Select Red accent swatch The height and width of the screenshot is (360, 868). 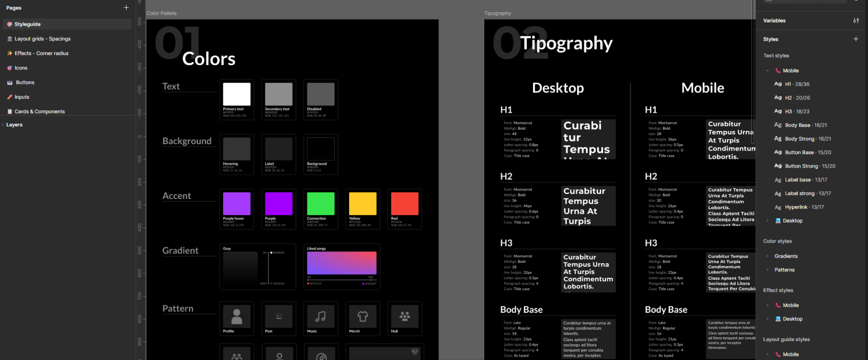pyautogui.click(x=405, y=204)
